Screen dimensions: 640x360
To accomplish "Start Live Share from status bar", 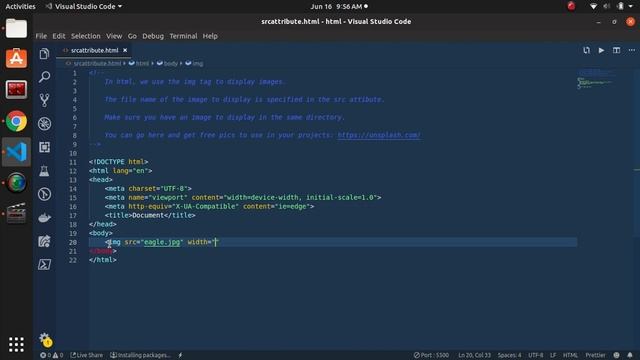I will click(x=87, y=355).
